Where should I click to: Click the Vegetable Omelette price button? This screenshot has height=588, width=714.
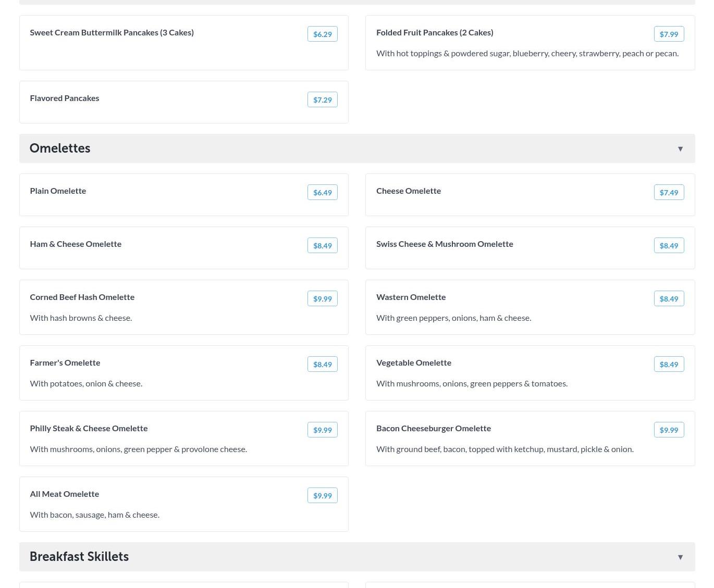pyautogui.click(x=669, y=364)
